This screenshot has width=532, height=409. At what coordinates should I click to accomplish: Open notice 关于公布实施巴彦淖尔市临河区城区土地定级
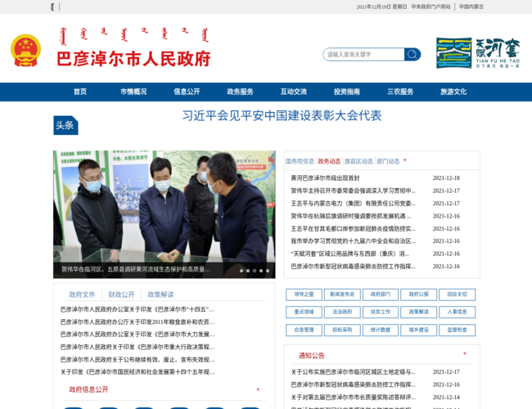pyautogui.click(x=354, y=372)
